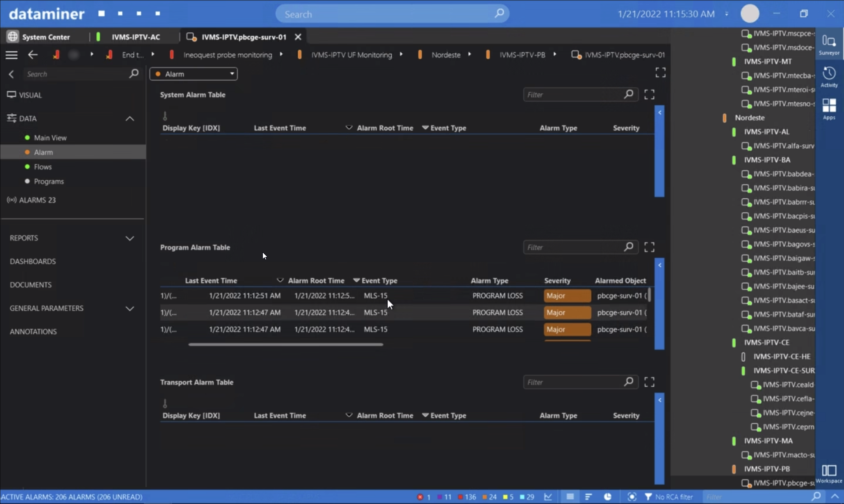The height and width of the screenshot is (504, 844).
Task: Open the hamburger menu icon
Action: (x=11, y=55)
